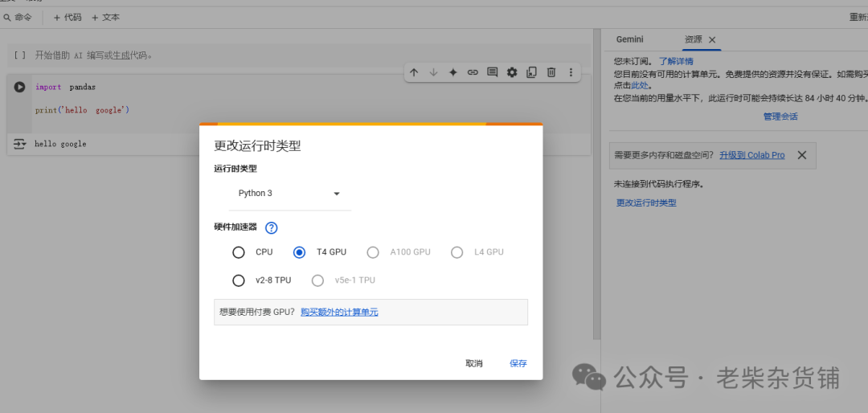The height and width of the screenshot is (413, 868).
Task: Close the 资源 tab with X
Action: coord(712,40)
